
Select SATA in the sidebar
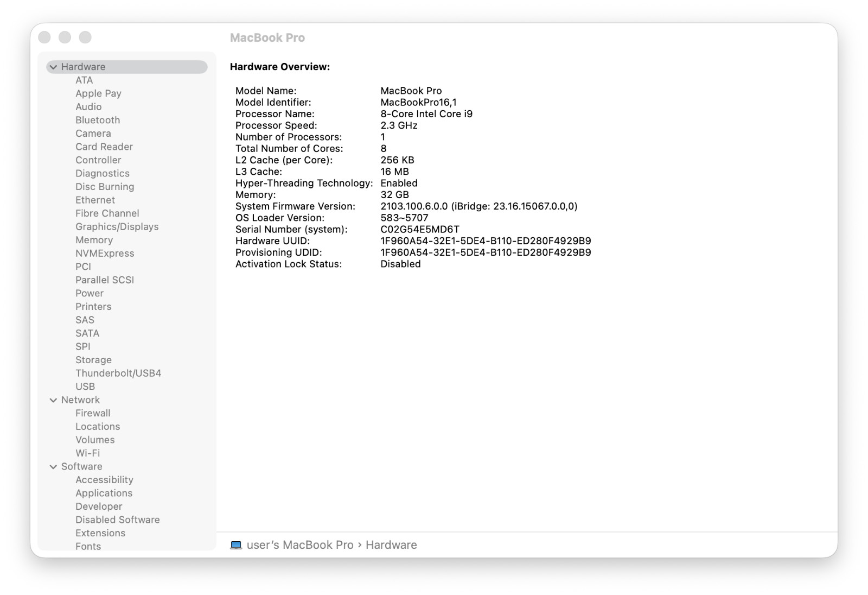coord(87,333)
